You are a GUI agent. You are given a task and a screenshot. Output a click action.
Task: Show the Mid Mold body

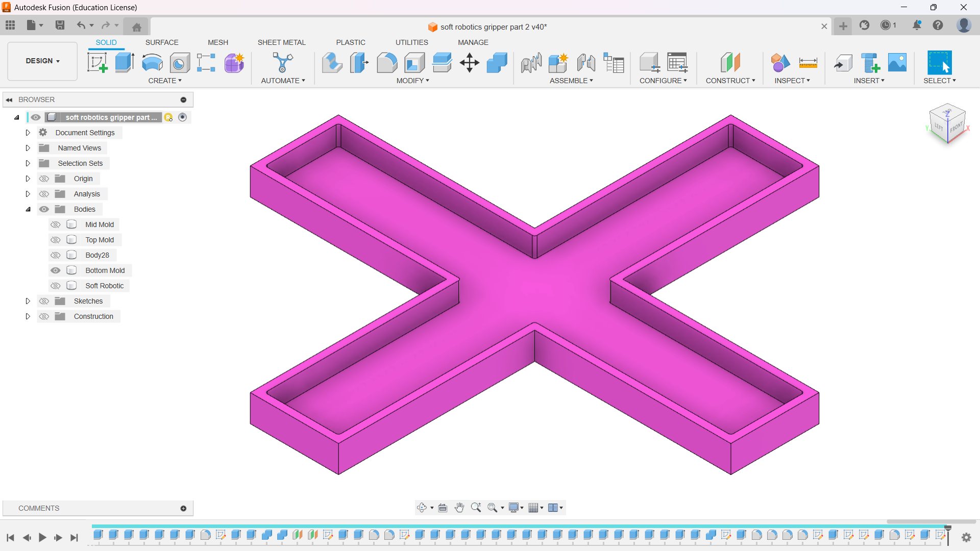56,224
